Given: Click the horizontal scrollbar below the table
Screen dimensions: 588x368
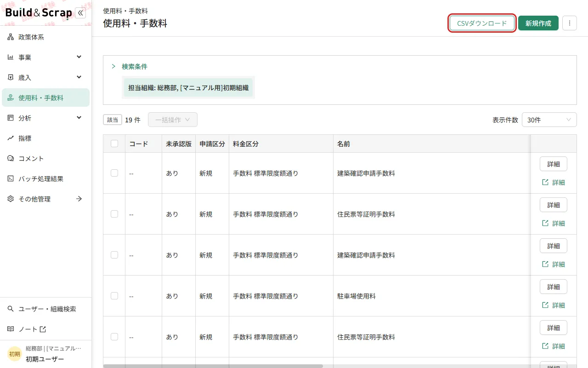Looking at the screenshot, I should pyautogui.click(x=213, y=366).
